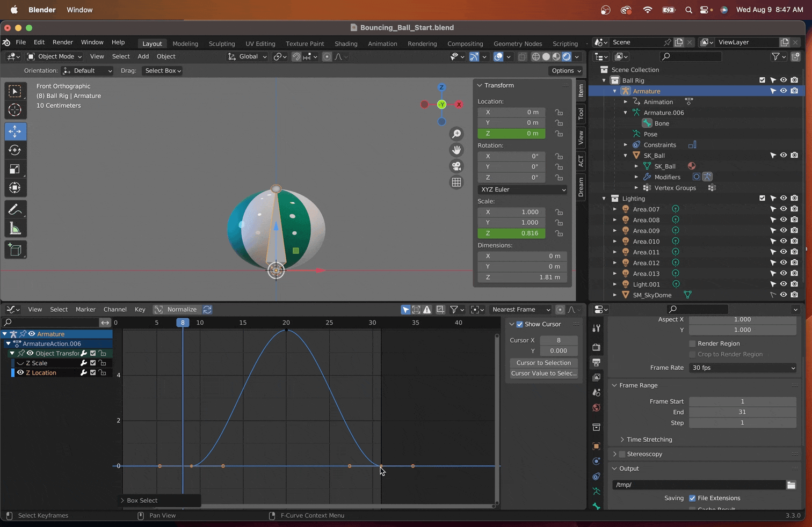Open the Tool sidebar tab
Image resolution: width=812 pixels, height=527 pixels.
click(581, 113)
